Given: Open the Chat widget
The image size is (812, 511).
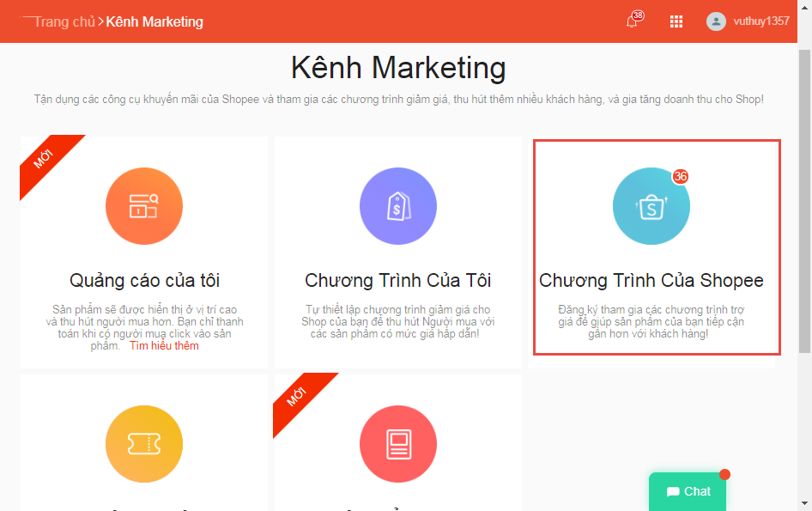Looking at the screenshot, I should [688, 491].
